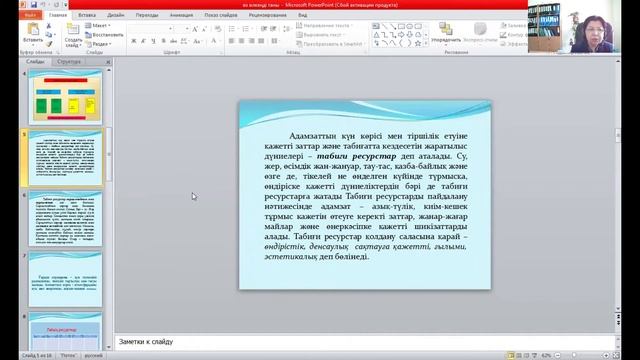Click the Reset (Восстановить) slide button
Viewport: 640px width, 360px height.
tap(104, 35)
